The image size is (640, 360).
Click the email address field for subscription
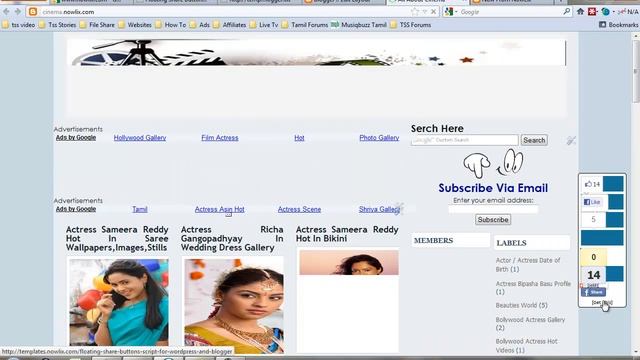[493, 209]
